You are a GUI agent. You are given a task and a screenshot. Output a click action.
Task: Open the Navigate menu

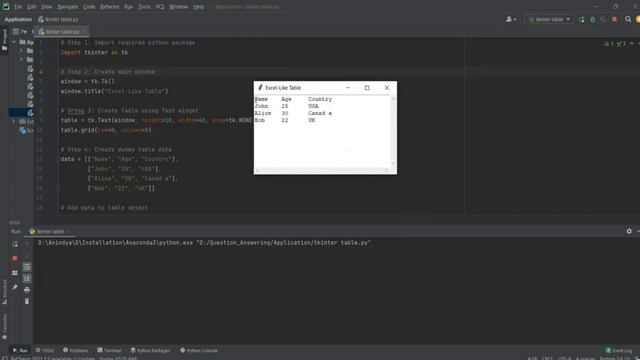[x=68, y=7]
